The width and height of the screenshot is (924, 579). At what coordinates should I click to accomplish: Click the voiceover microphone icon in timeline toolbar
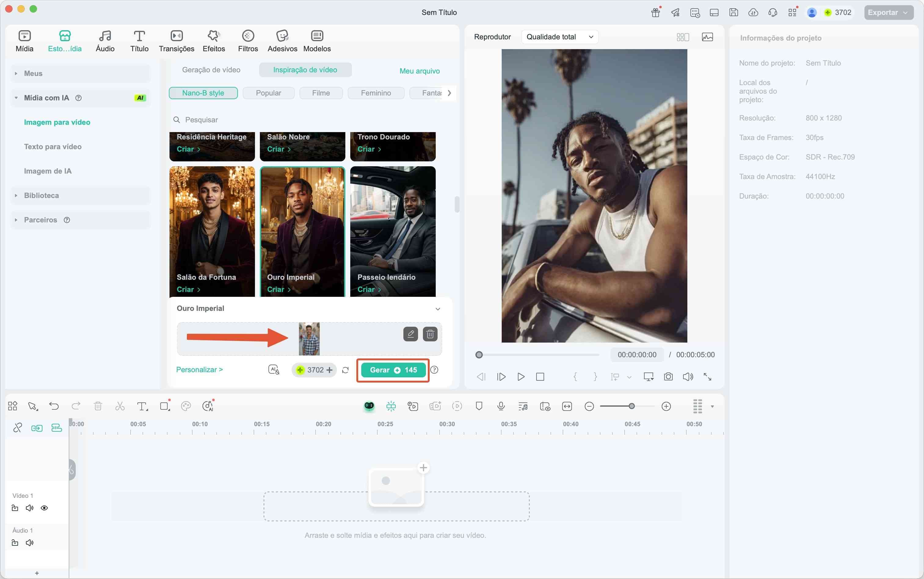tap(500, 406)
